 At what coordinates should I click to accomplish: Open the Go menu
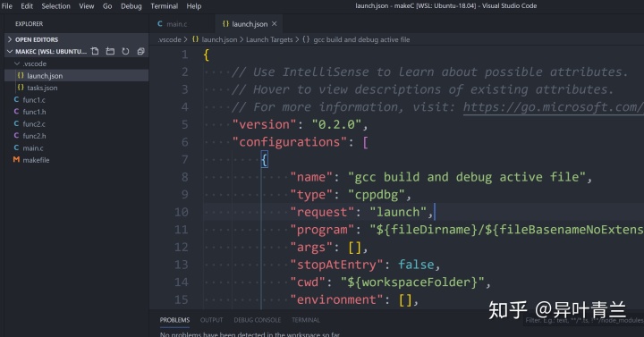pyautogui.click(x=107, y=6)
